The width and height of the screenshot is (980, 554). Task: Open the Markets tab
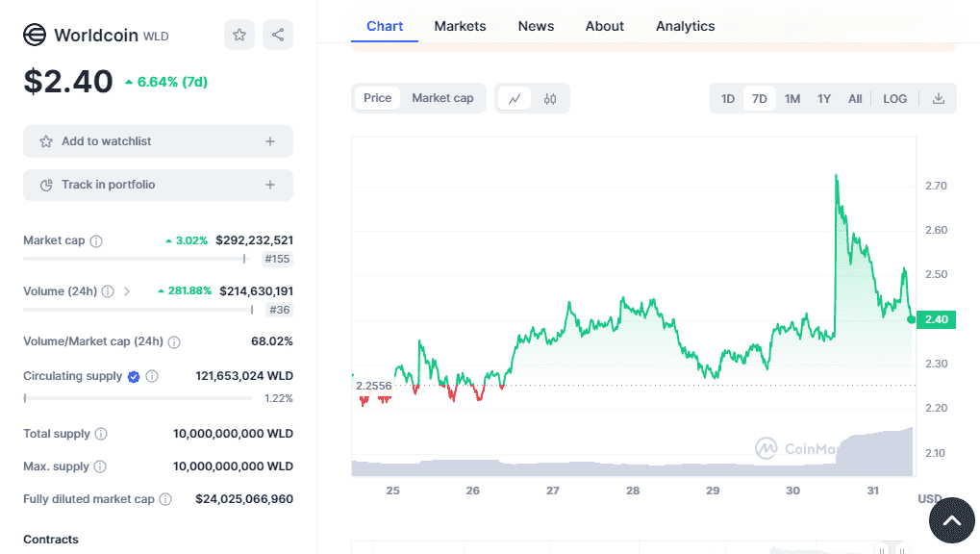coord(460,26)
